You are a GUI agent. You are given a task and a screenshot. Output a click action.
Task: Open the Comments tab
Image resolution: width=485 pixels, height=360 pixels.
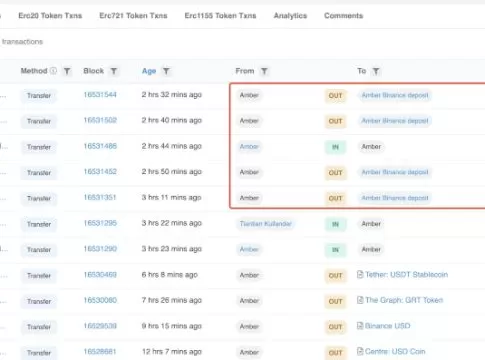(x=344, y=16)
